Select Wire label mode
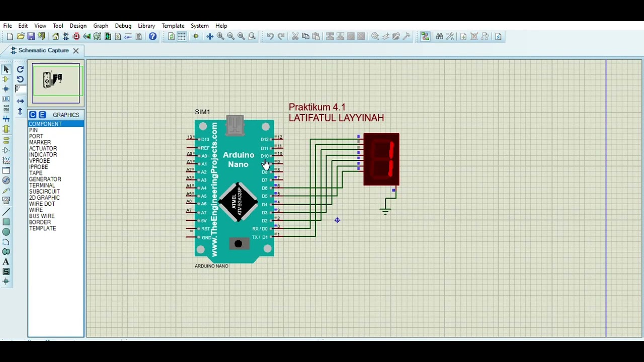 6,99
